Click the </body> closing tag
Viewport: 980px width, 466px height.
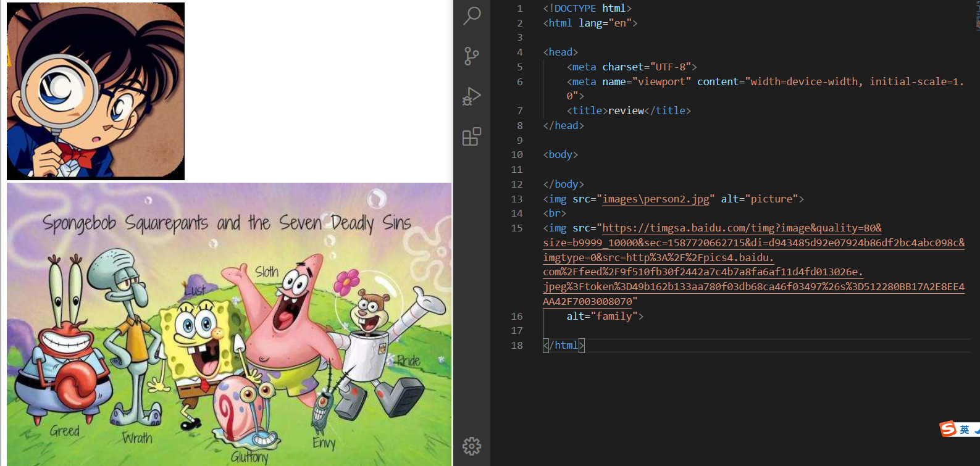click(564, 184)
